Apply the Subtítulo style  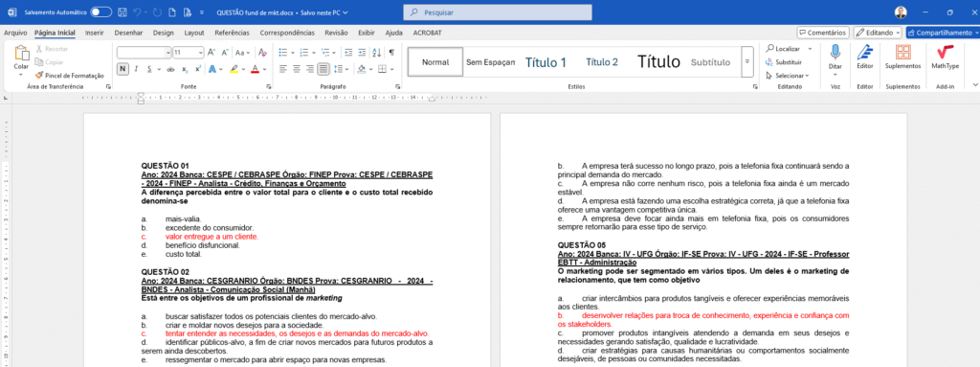point(711,62)
